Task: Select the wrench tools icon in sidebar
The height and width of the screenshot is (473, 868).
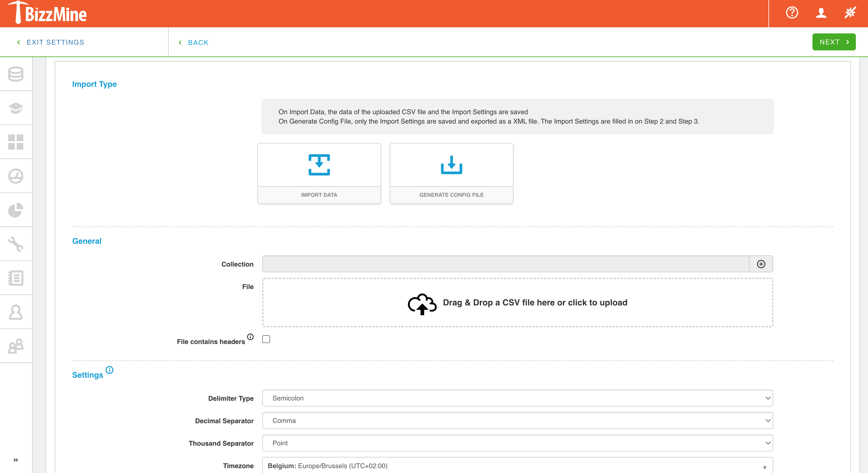Action: click(x=15, y=244)
